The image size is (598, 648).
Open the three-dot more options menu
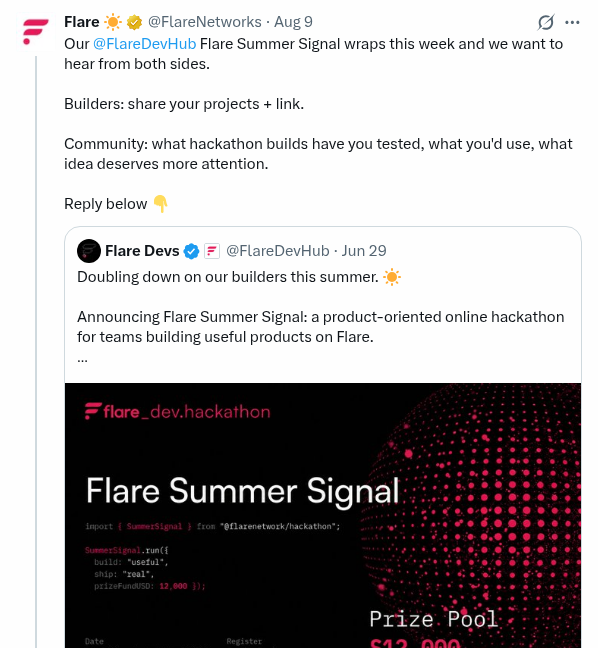[572, 22]
